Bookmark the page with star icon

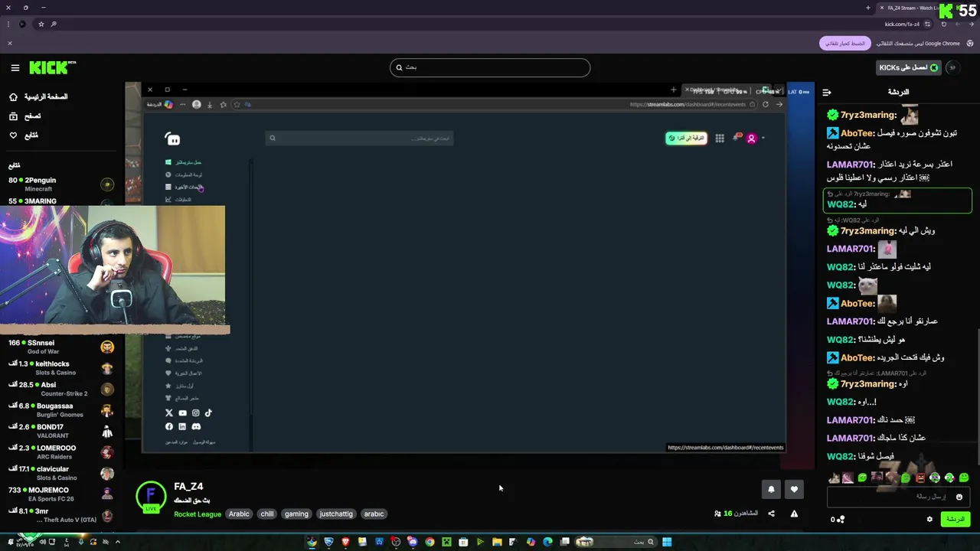pyautogui.click(x=41, y=24)
